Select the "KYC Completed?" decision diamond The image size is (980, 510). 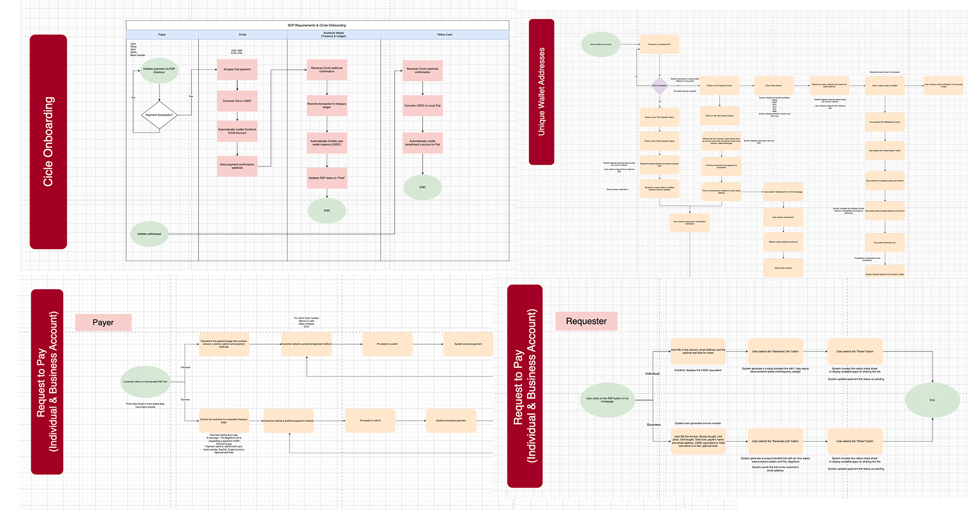pyautogui.click(x=658, y=86)
